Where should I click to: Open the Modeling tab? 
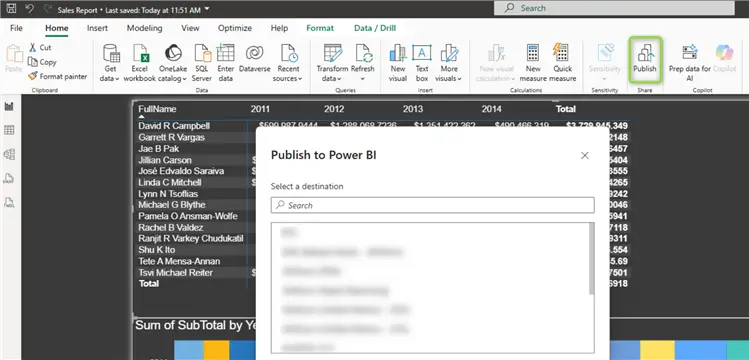click(x=144, y=28)
